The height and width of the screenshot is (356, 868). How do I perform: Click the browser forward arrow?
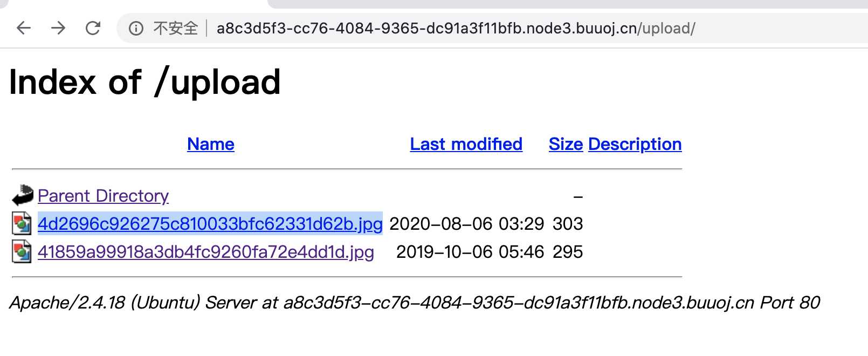(58, 28)
